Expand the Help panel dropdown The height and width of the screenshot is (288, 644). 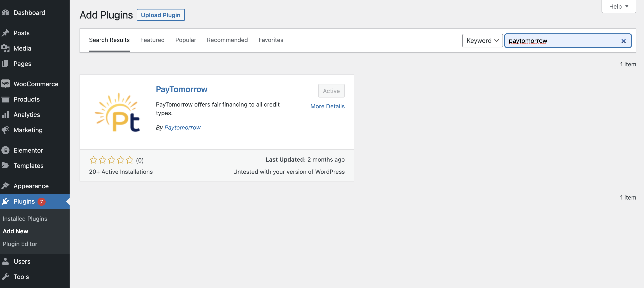coord(618,6)
